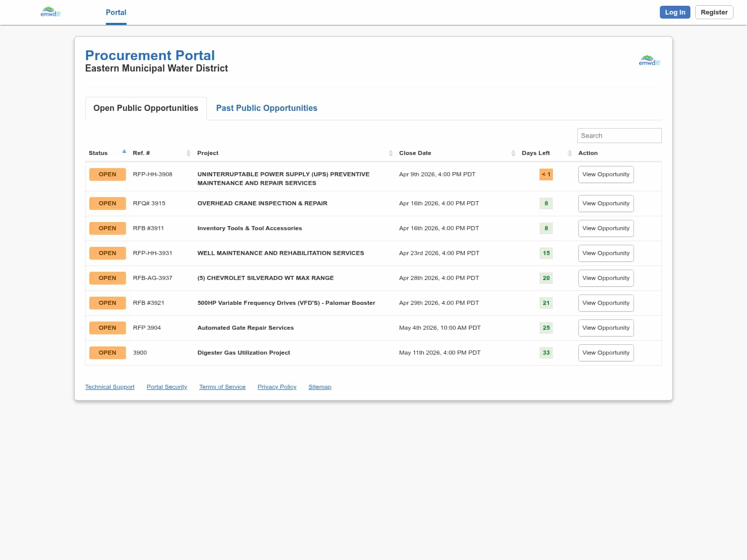View Opportunity for Overhead Crane Inspection
This screenshot has height=560, width=747.
point(605,204)
